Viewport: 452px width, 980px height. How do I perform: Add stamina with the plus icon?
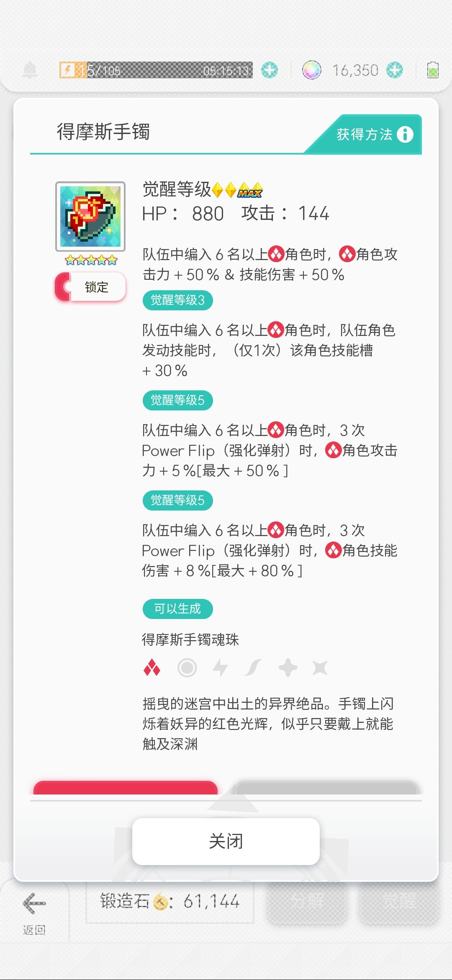[270, 70]
